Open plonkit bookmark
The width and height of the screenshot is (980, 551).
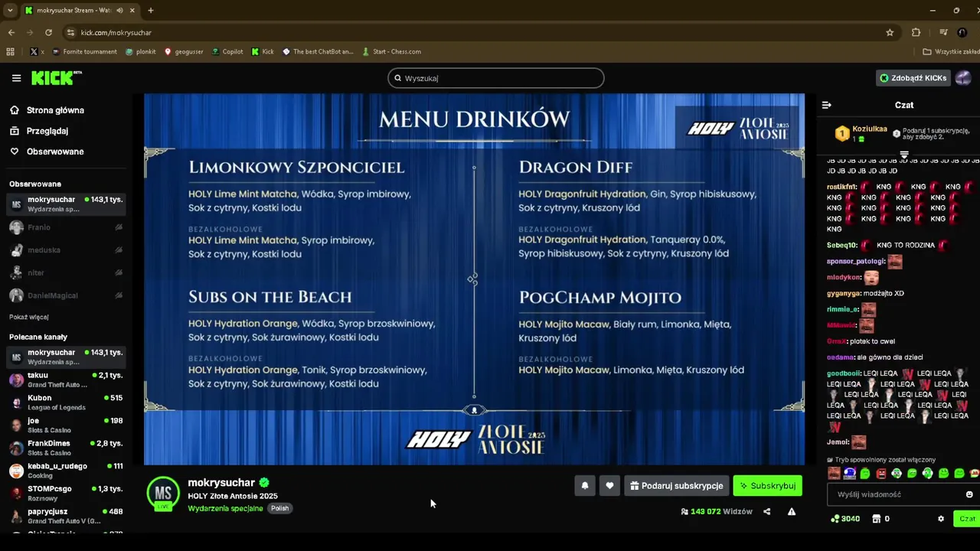click(x=141, y=52)
